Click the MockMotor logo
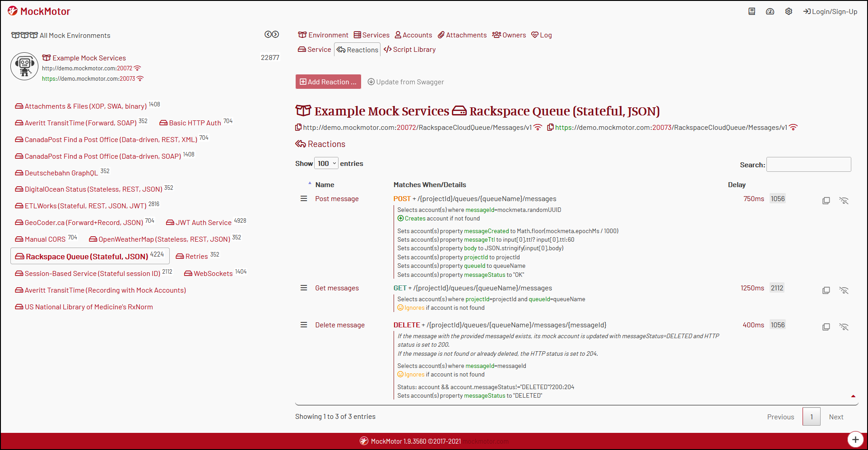 coord(39,11)
